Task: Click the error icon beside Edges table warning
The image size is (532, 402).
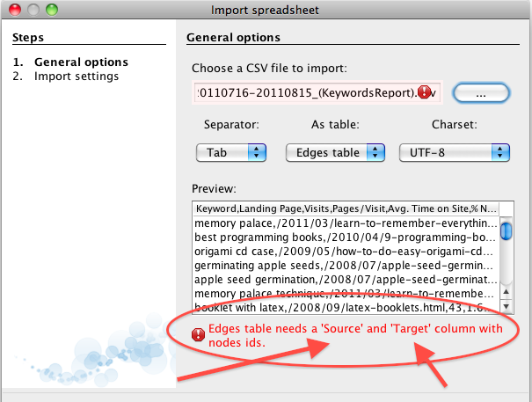Action: coord(198,334)
